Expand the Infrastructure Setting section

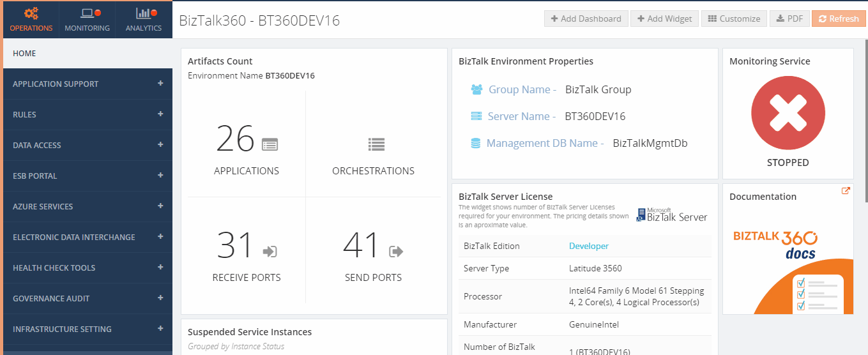88,329
